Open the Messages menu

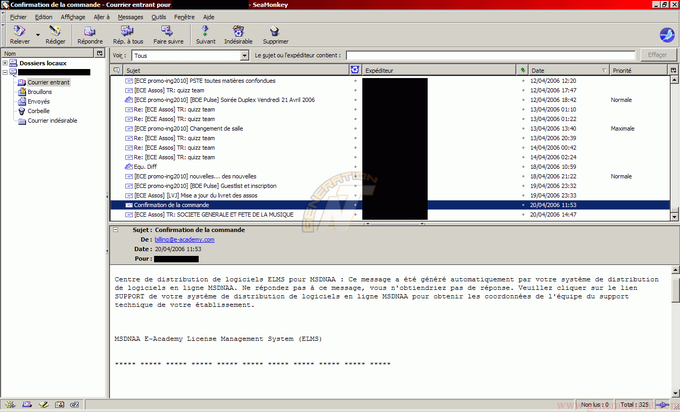[130, 17]
